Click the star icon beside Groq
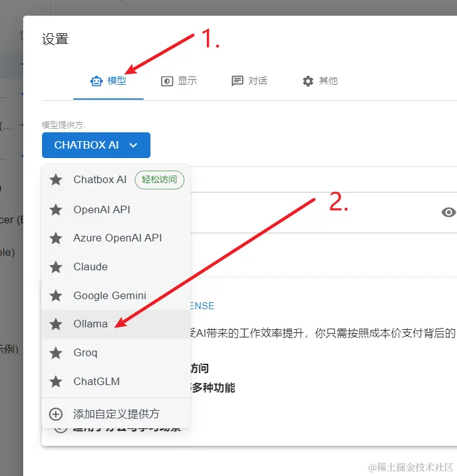This screenshot has height=476, width=457. tap(56, 352)
